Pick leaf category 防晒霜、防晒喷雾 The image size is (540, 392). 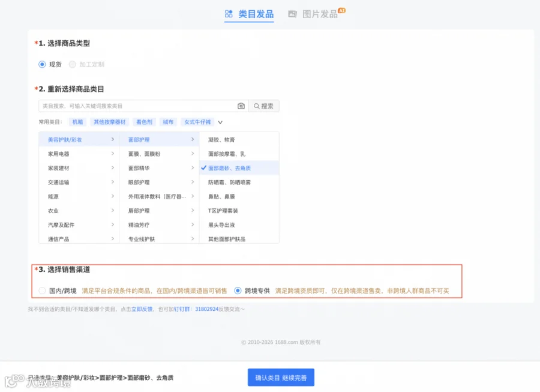click(239, 182)
